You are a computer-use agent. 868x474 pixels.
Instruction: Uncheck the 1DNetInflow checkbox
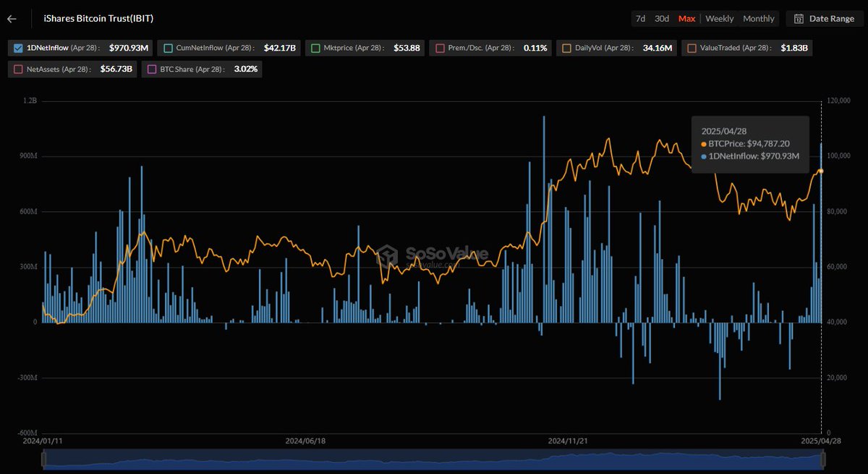18,48
